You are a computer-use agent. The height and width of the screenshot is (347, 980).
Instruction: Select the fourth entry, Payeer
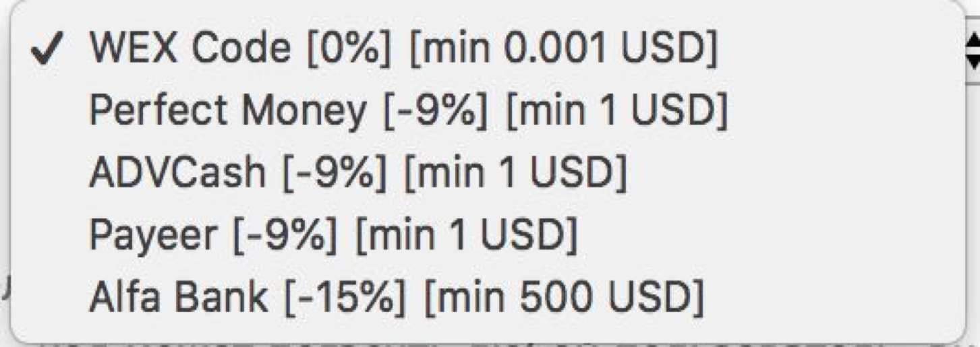(x=333, y=234)
